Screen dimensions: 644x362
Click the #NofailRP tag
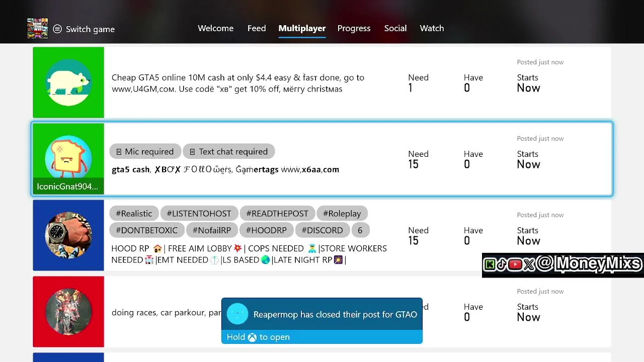pyautogui.click(x=212, y=230)
